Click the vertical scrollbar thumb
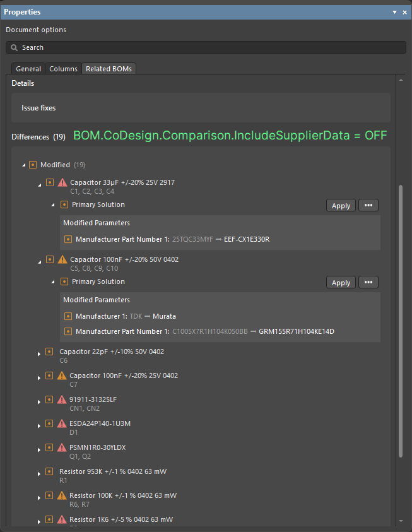 (x=400, y=321)
